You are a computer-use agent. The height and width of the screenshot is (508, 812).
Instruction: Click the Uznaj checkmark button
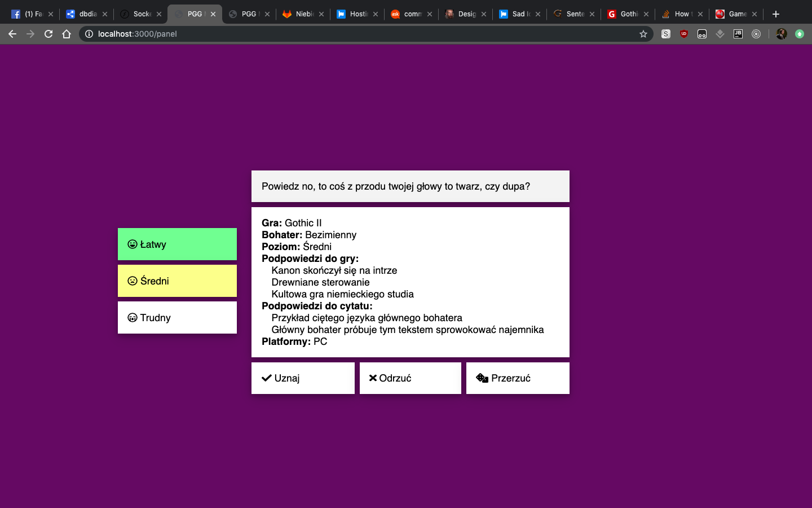coord(303,378)
